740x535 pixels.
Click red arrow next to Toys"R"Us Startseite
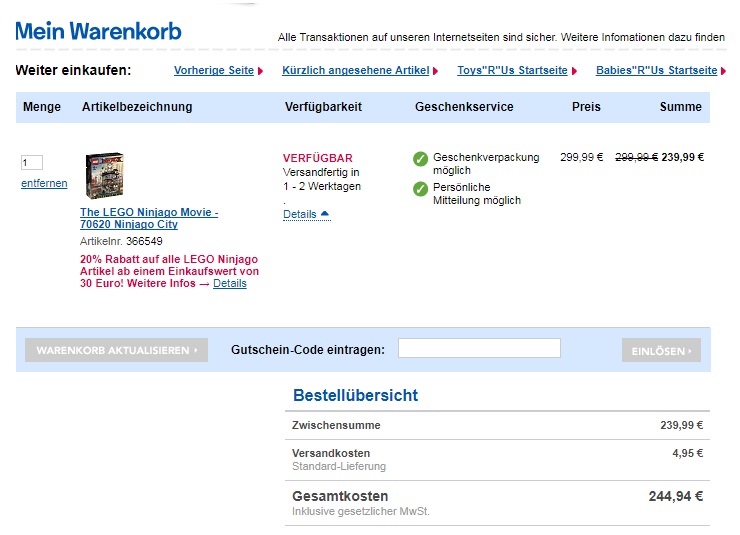[x=575, y=71]
